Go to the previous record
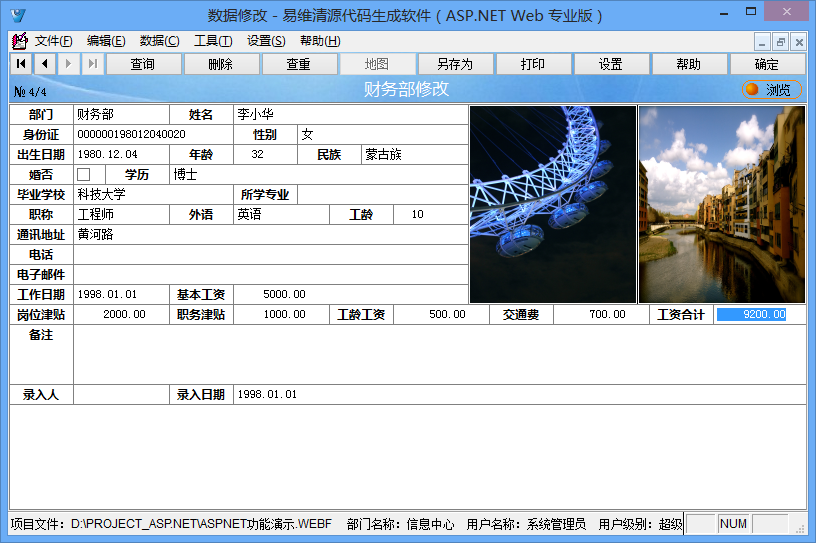 45,64
